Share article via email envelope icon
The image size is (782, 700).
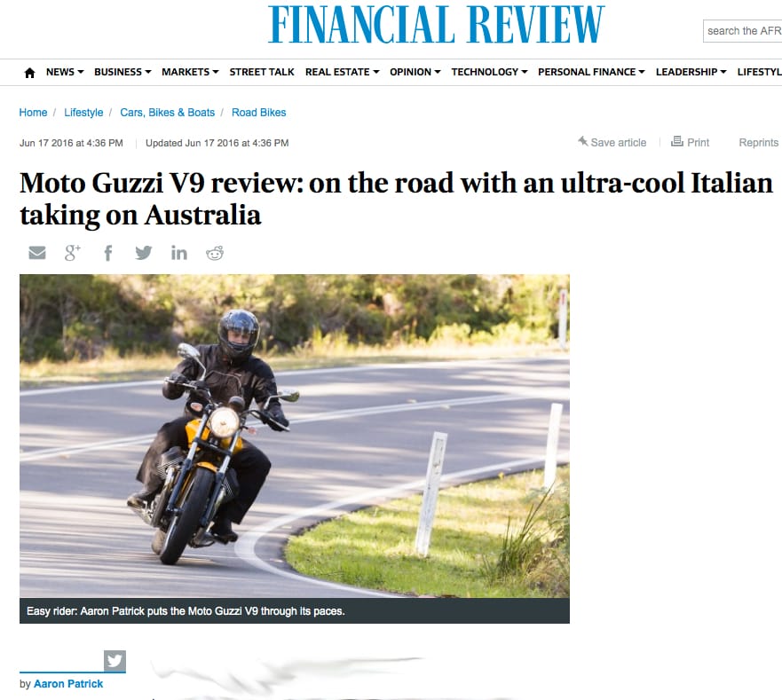pos(37,253)
